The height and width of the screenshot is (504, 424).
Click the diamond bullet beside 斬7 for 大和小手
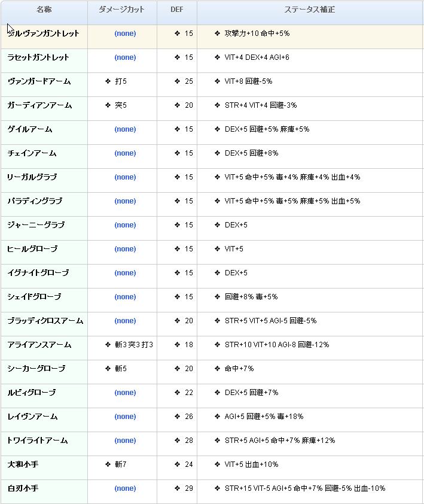tap(108, 464)
